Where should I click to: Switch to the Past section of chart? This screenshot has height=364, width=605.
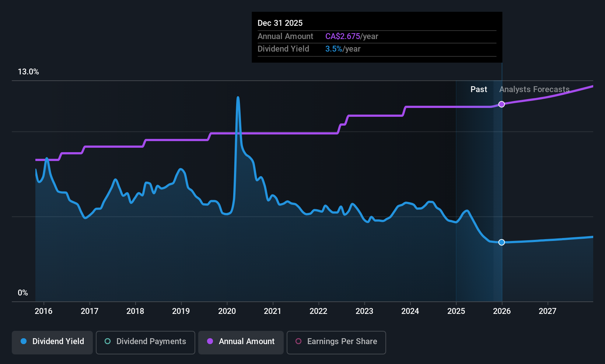pos(479,89)
